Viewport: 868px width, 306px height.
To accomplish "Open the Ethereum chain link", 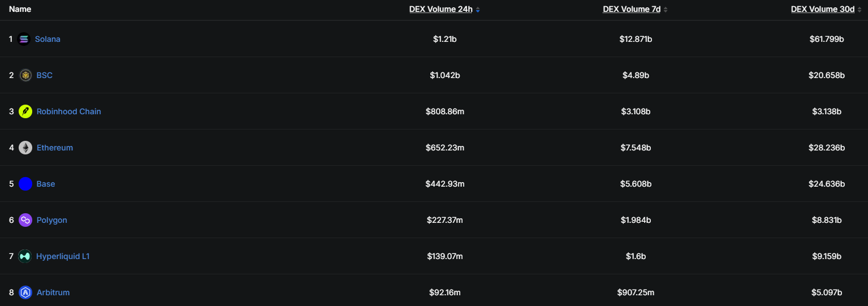I will 55,148.
